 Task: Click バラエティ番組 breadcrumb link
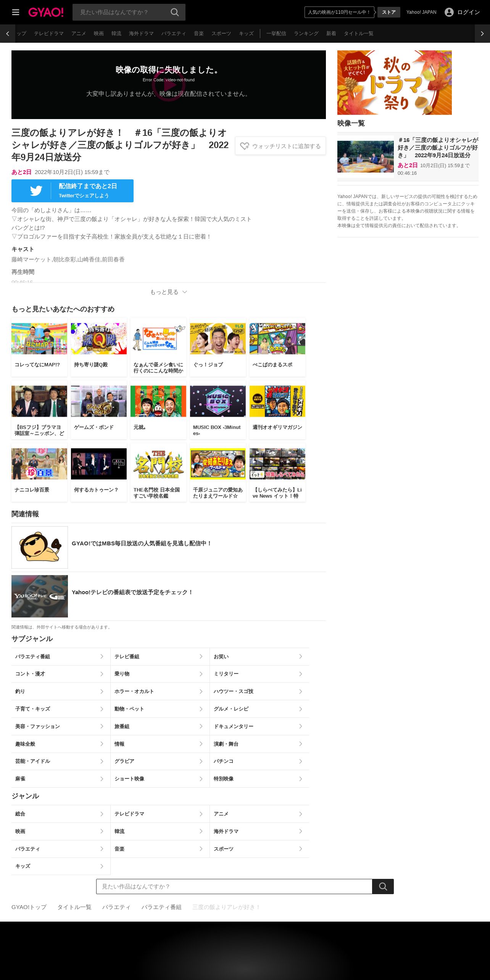161,907
